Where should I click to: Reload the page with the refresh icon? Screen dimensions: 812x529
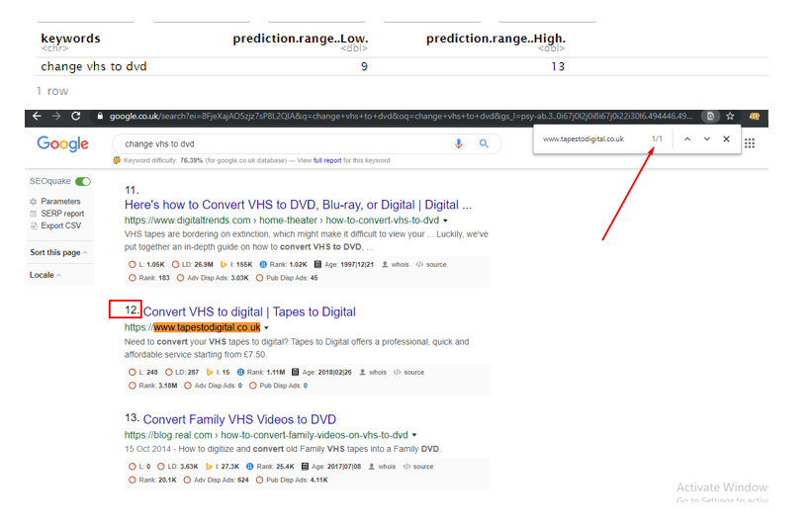coord(75,116)
